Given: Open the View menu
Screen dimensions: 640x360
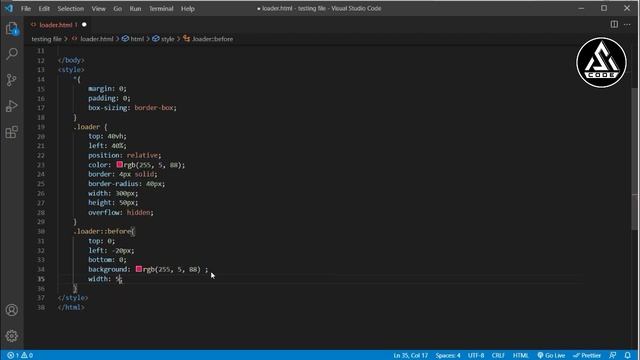Looking at the screenshot, I should point(98,9).
